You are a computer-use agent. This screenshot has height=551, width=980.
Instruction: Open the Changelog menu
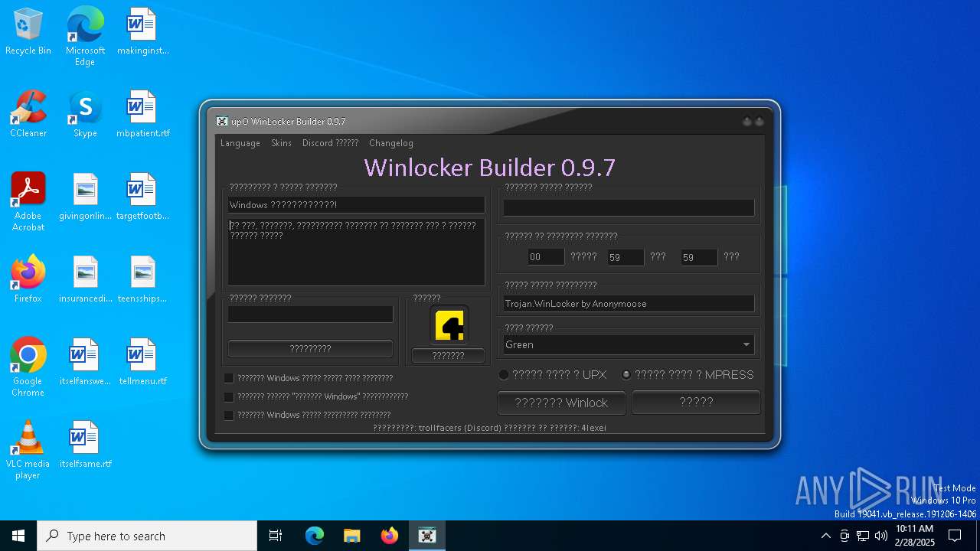point(390,143)
